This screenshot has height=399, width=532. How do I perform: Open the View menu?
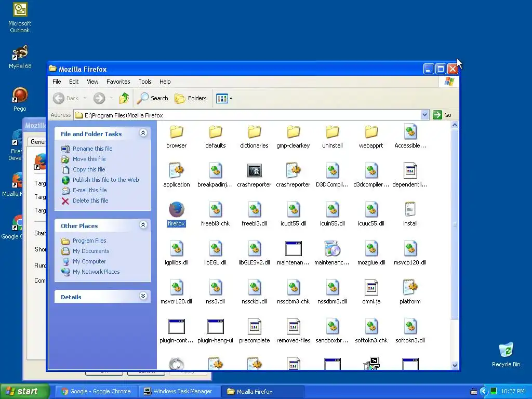click(x=92, y=82)
